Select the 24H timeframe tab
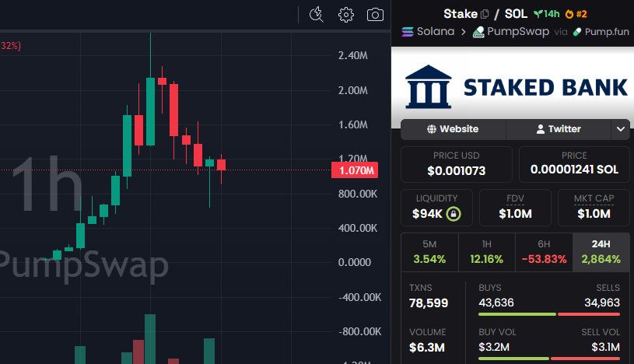 pyautogui.click(x=601, y=252)
